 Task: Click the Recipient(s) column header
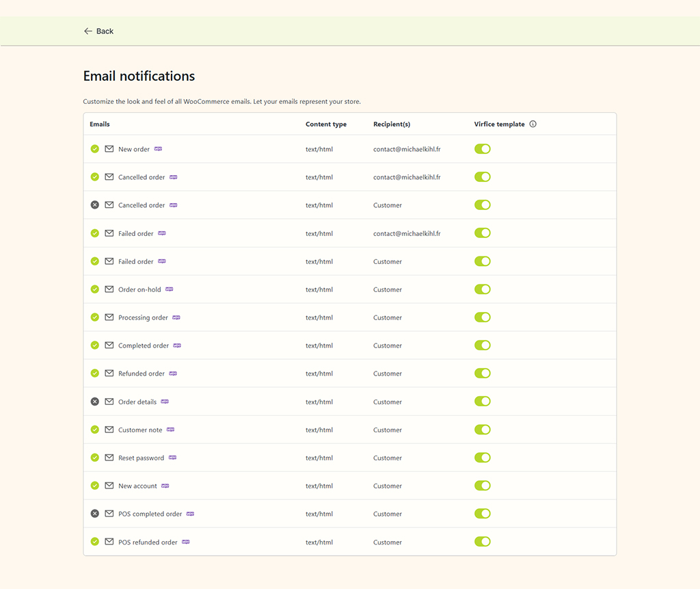pyautogui.click(x=392, y=125)
